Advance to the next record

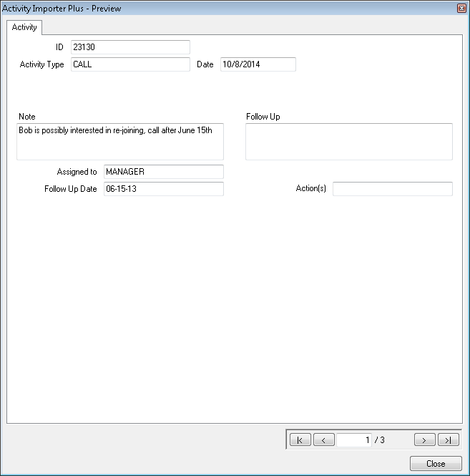tap(424, 440)
